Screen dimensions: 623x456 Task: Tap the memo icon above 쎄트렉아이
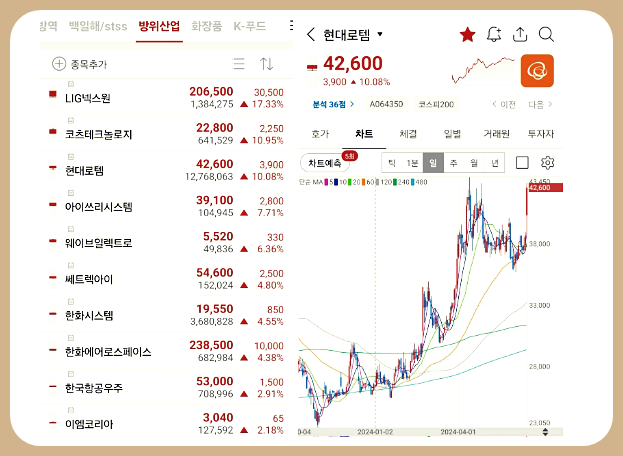tap(71, 265)
